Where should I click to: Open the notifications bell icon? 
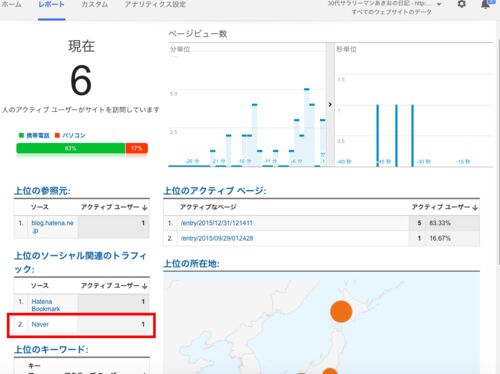pyautogui.click(x=485, y=4)
